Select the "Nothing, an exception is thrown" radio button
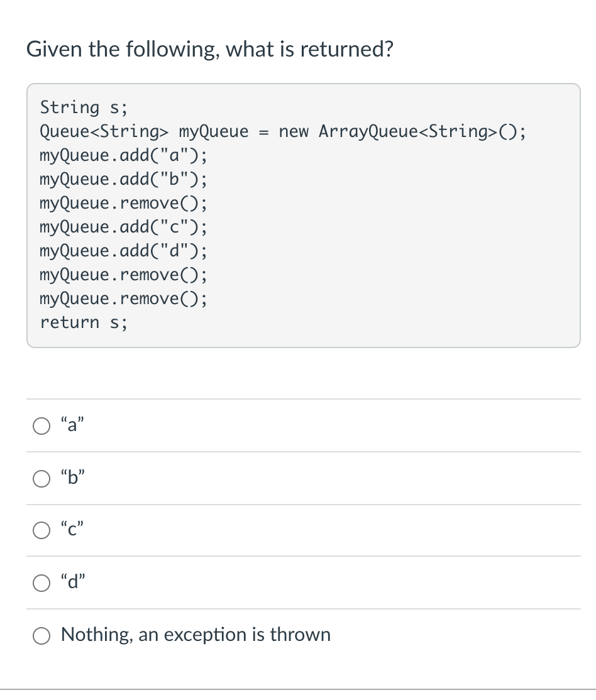The width and height of the screenshot is (596, 700). [x=41, y=635]
